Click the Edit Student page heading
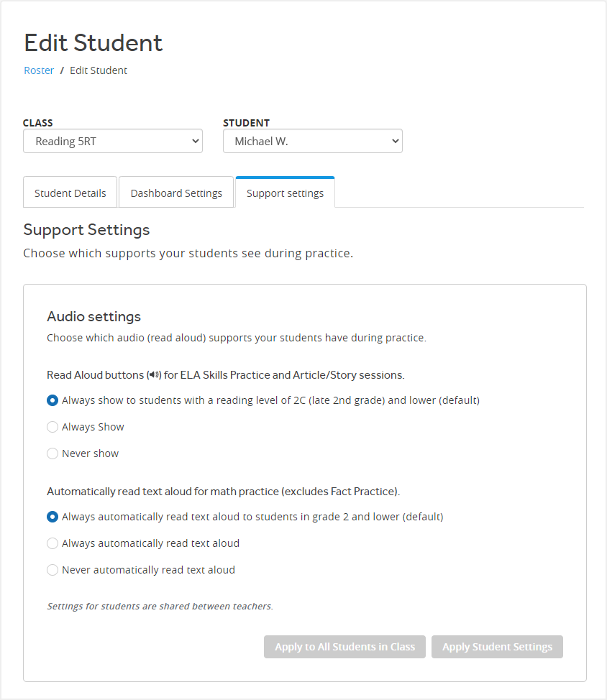607x700 pixels. [x=93, y=43]
